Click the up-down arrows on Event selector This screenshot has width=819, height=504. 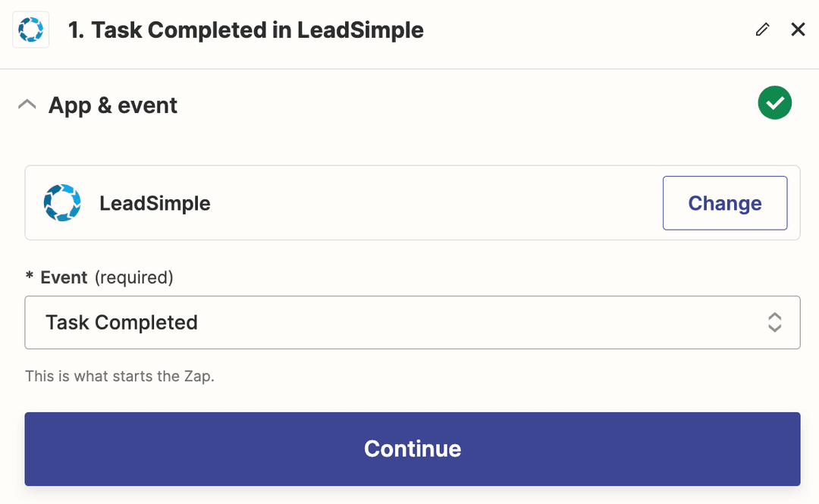coord(774,322)
